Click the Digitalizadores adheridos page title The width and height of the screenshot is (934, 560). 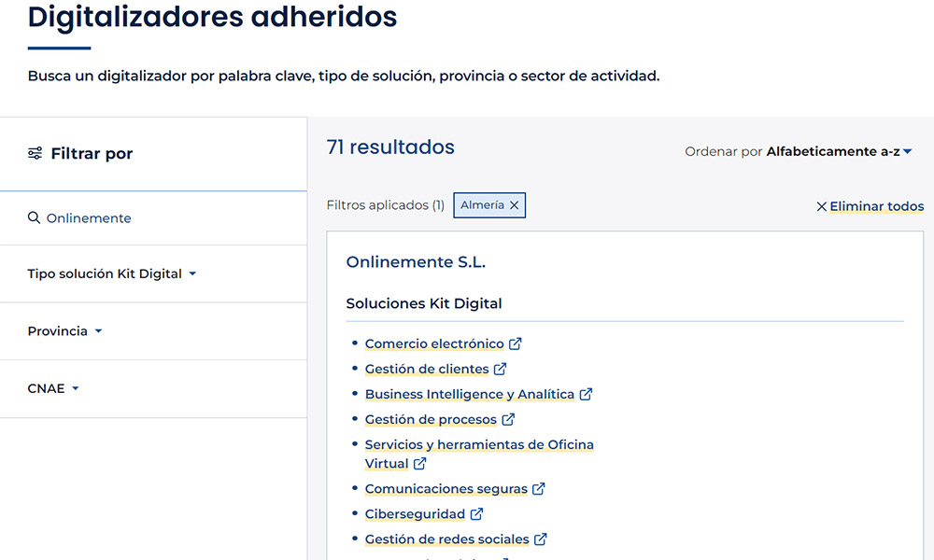pos(212,16)
